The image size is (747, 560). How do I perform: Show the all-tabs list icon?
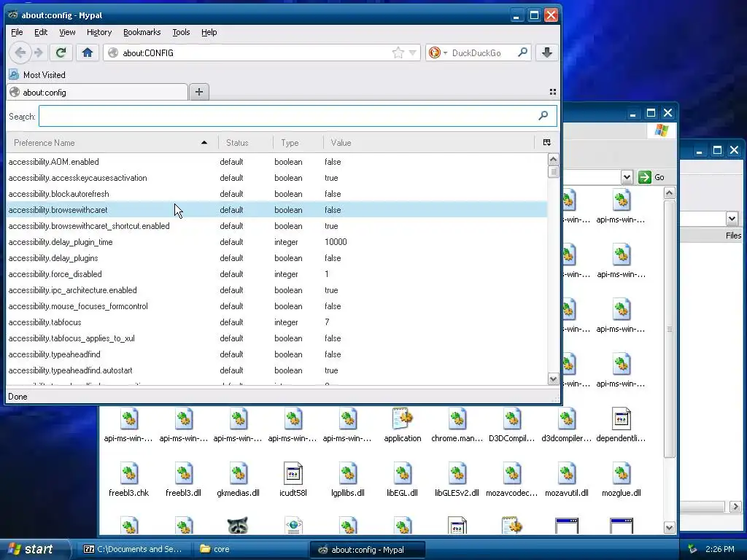click(553, 92)
